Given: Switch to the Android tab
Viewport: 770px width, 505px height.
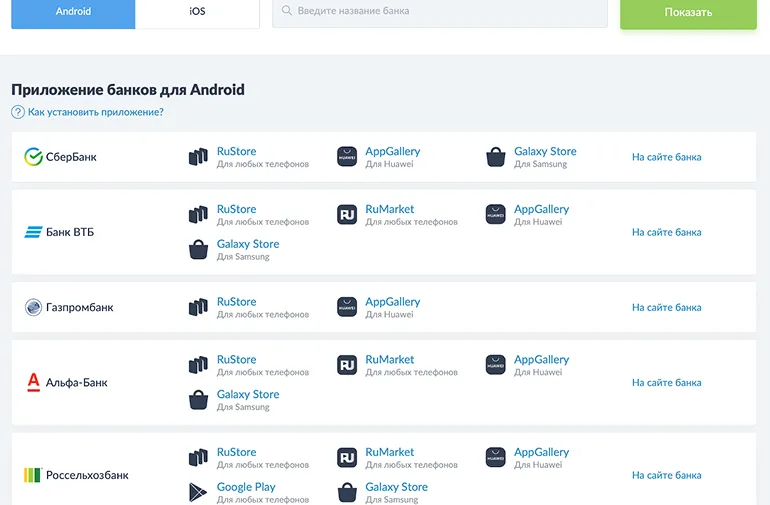Looking at the screenshot, I should tap(73, 12).
